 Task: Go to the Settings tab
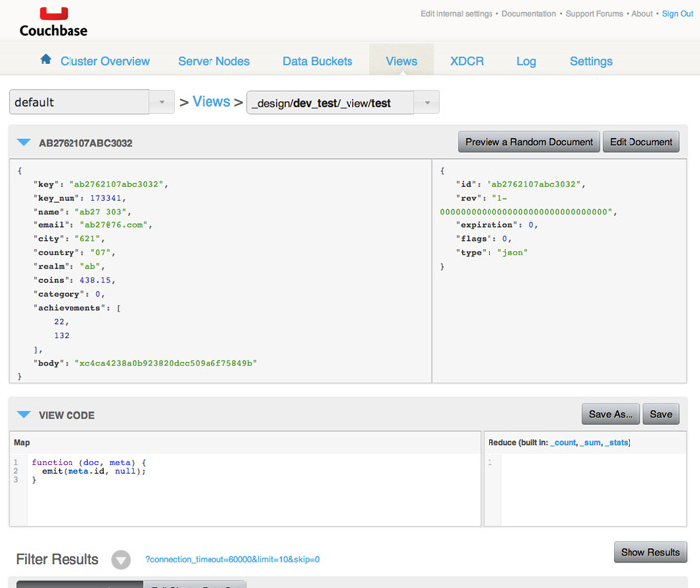(x=591, y=61)
